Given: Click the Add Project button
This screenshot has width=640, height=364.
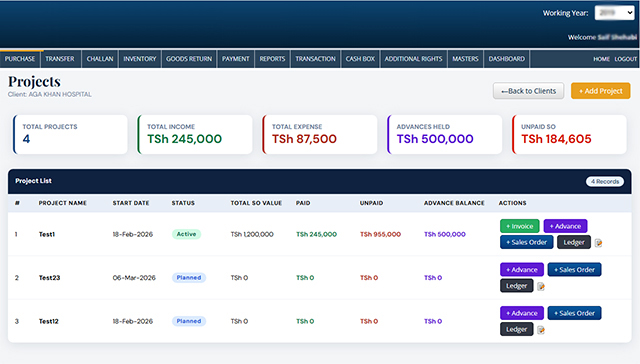Looking at the screenshot, I should click(600, 91).
